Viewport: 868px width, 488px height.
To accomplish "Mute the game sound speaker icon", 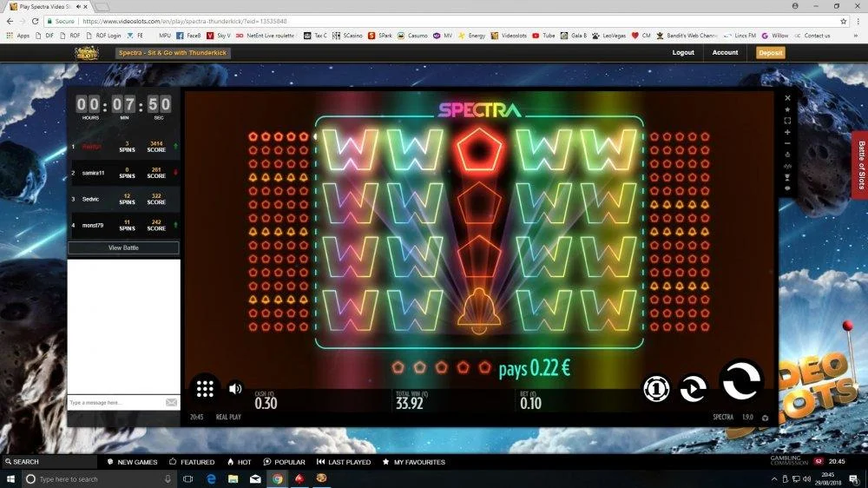I will click(235, 388).
